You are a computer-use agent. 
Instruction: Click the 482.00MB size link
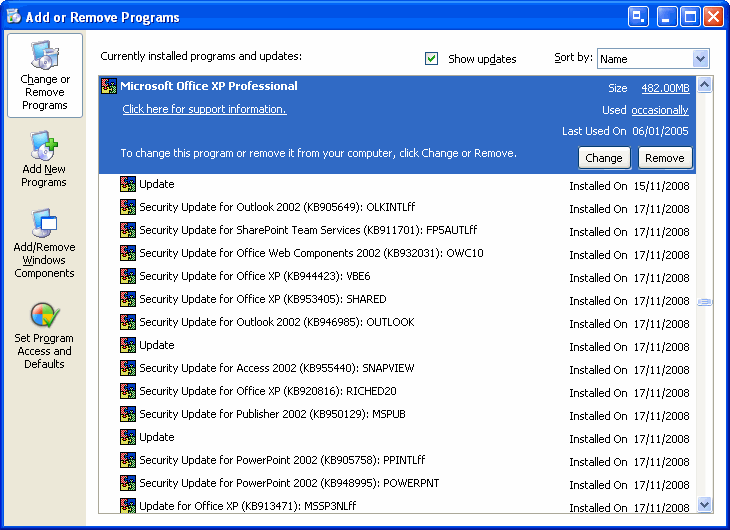(x=665, y=88)
